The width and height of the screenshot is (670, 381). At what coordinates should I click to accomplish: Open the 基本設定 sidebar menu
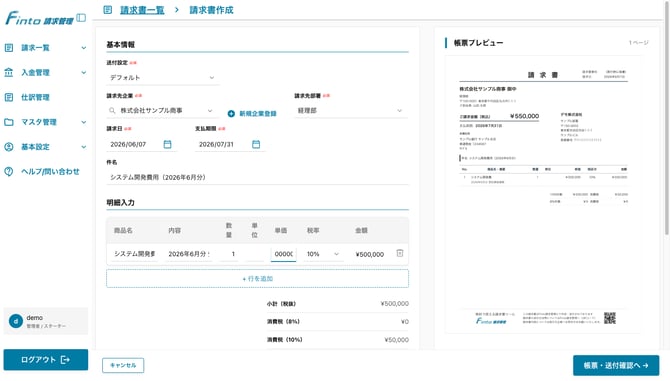tap(45, 147)
